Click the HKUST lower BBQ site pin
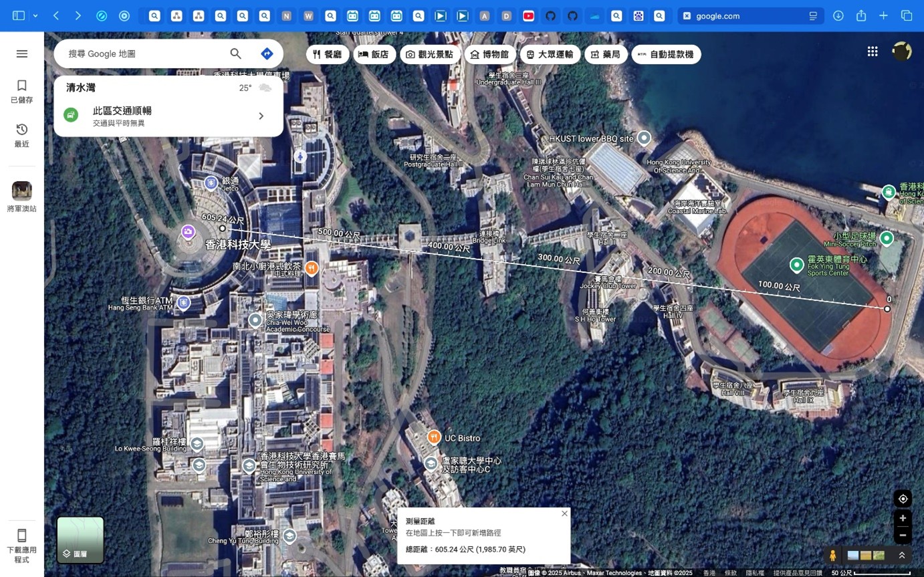Image resolution: width=924 pixels, height=577 pixels. (x=644, y=138)
